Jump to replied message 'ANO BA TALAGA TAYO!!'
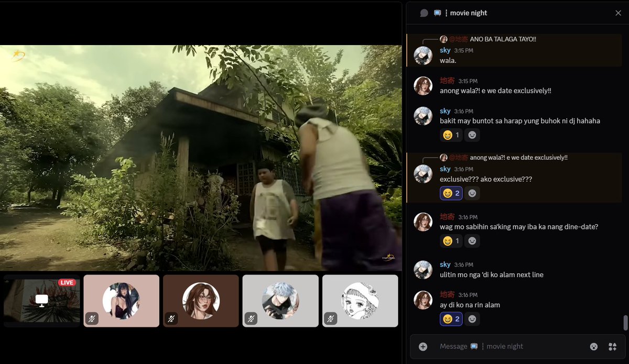 pos(503,39)
